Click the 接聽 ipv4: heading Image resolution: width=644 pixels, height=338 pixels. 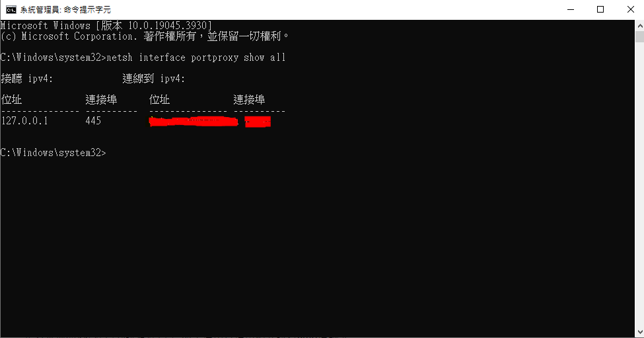pyautogui.click(x=27, y=78)
